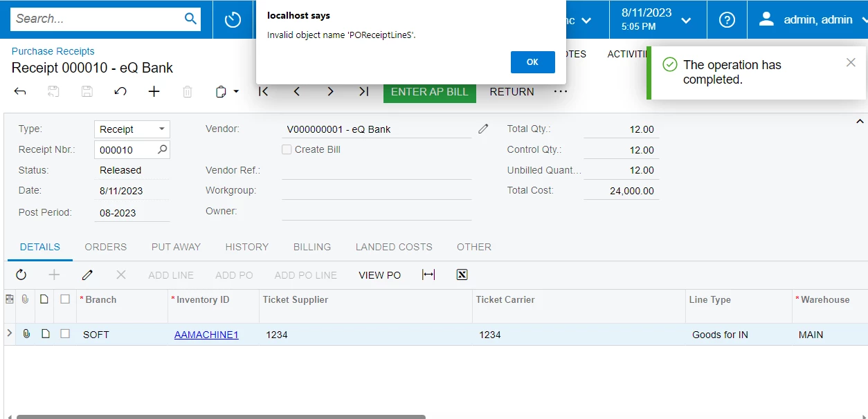
Task: Click the grid delete row X icon
Action: click(121, 274)
